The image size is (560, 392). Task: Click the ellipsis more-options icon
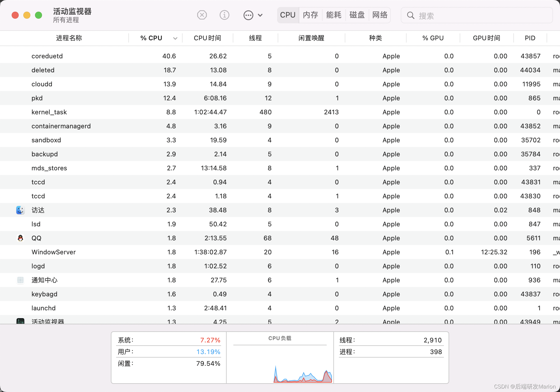[x=248, y=15]
